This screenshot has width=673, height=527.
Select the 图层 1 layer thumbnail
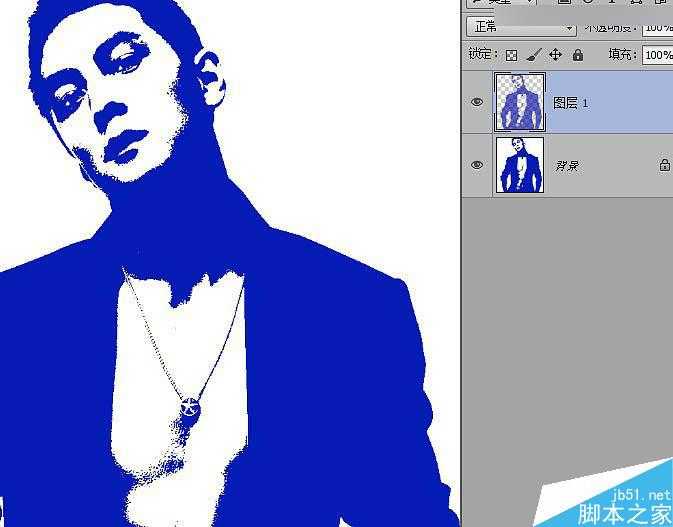pyautogui.click(x=519, y=102)
